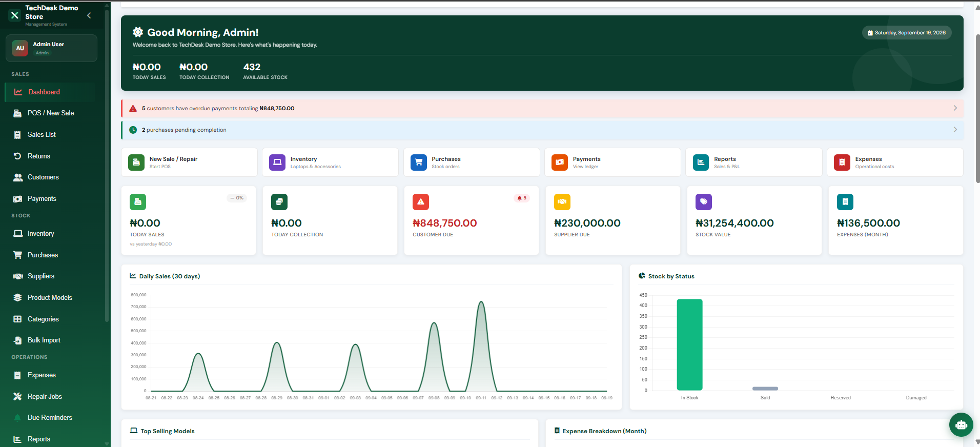Image resolution: width=980 pixels, height=447 pixels.
Task: Open Categories in the sidebar
Action: [x=50, y=319]
